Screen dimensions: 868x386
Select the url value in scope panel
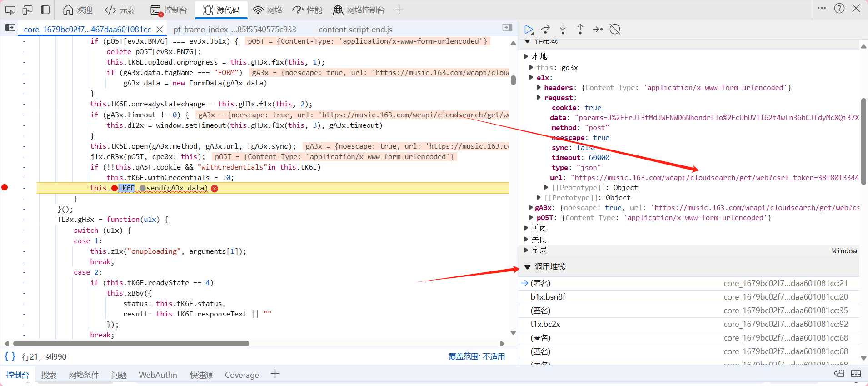pyautogui.click(x=715, y=177)
